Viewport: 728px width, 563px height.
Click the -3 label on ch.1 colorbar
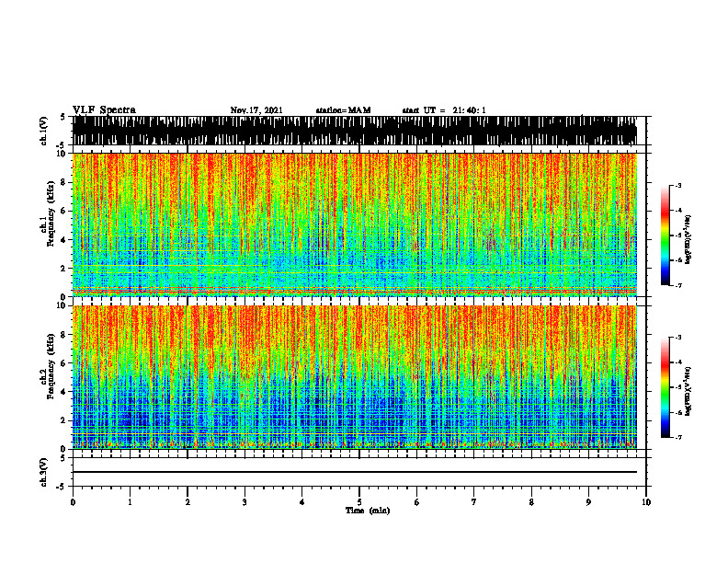678,185
